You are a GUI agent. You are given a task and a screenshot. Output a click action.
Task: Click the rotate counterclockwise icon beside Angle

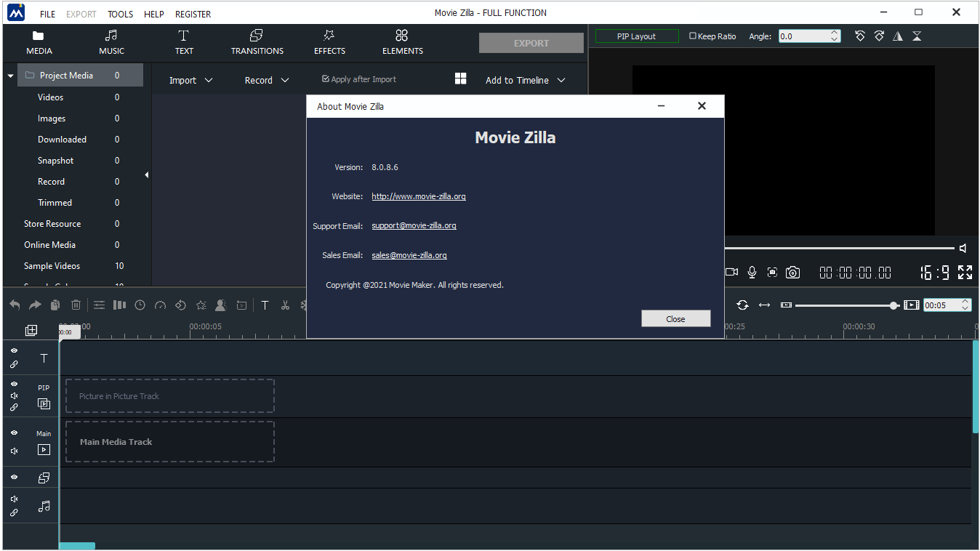(860, 36)
